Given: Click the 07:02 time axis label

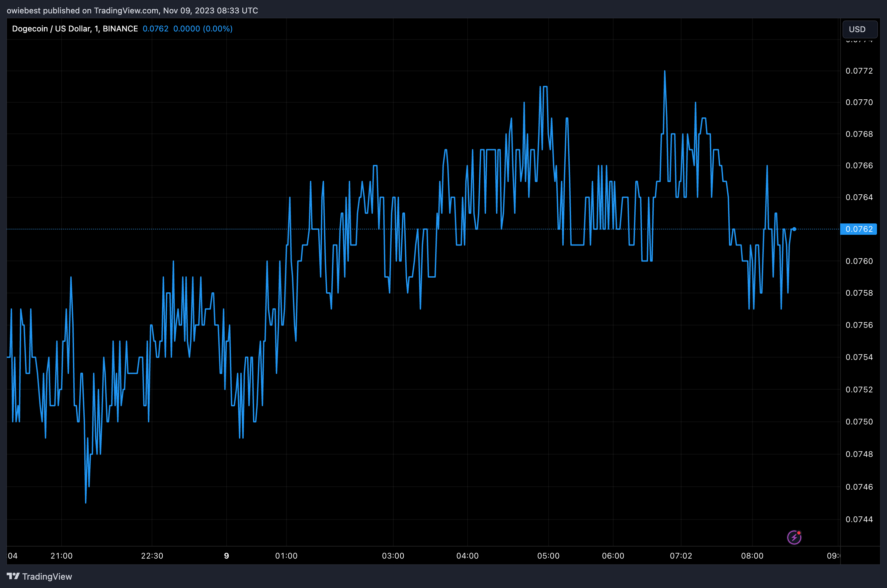Looking at the screenshot, I should point(681,556).
